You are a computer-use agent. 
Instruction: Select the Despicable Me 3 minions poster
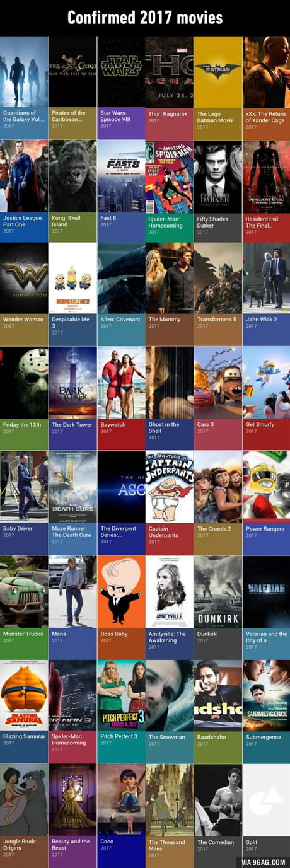[72, 277]
